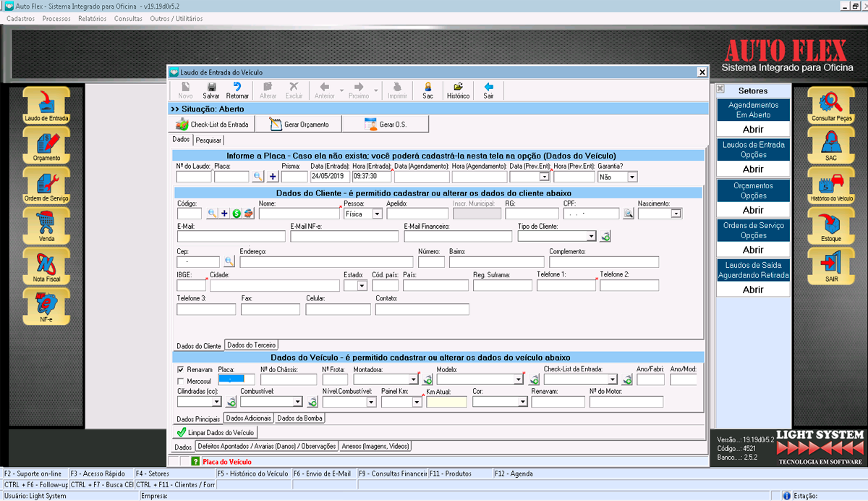Open the Nascimento date dropdown

point(676,214)
